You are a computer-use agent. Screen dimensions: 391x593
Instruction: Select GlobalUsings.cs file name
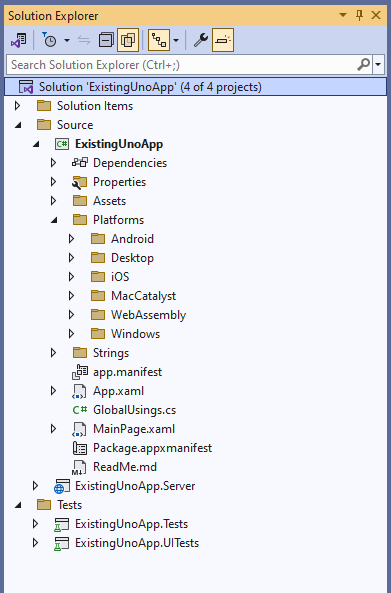pyautogui.click(x=135, y=410)
